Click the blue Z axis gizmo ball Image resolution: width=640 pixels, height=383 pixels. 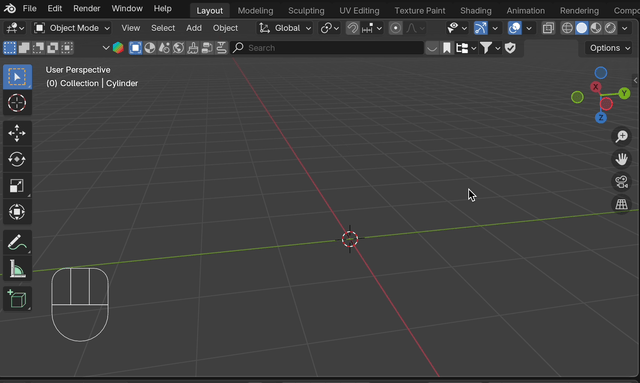click(600, 118)
